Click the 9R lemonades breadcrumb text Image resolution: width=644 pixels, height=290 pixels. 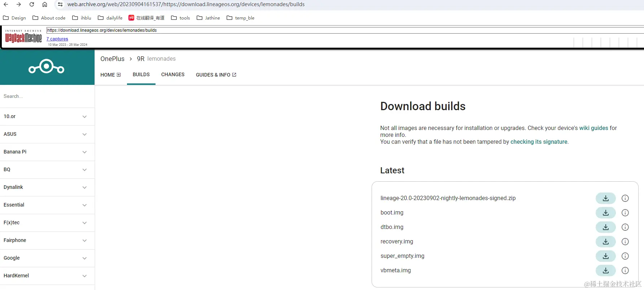click(x=156, y=59)
